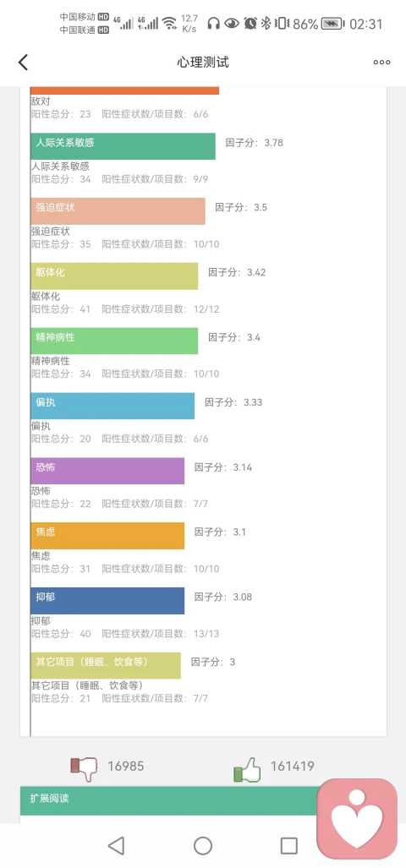Select the 抑郁 dark blue bar
The image size is (406, 868).
tap(107, 601)
